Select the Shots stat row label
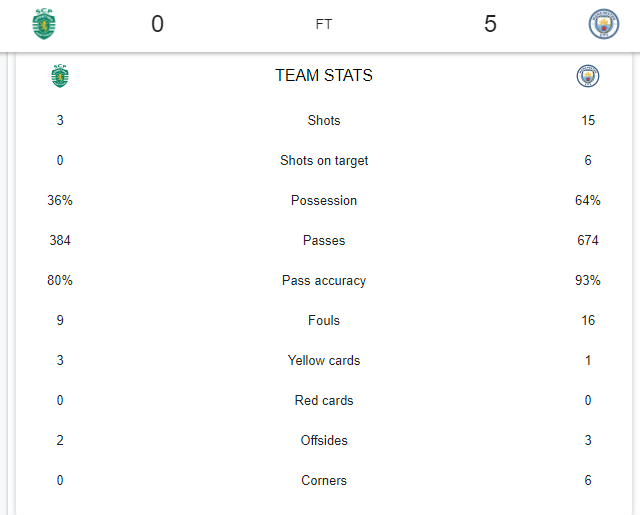Viewport: 640px width, 515px height. click(324, 120)
